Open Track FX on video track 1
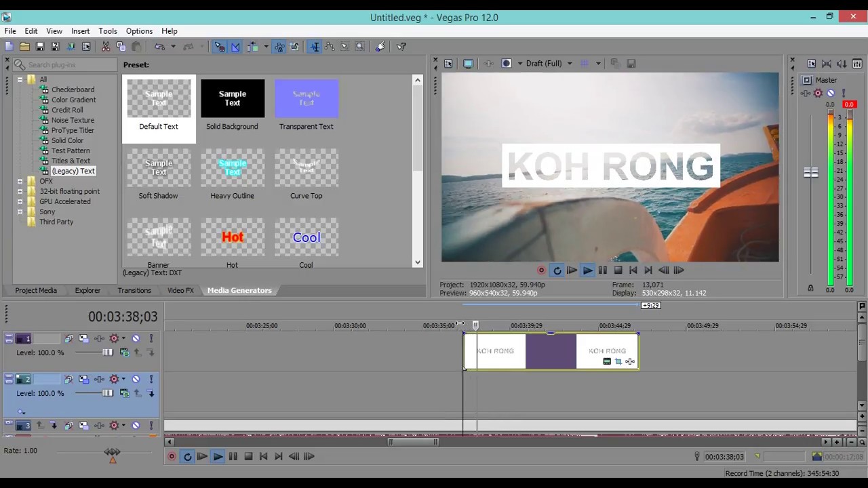This screenshot has height=488, width=868. pos(99,338)
